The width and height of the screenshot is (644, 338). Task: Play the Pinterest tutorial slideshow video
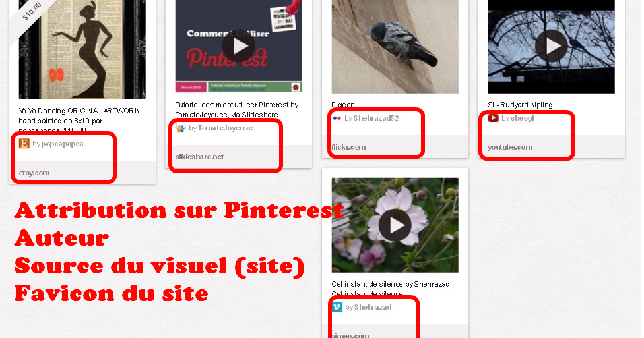pos(239,46)
